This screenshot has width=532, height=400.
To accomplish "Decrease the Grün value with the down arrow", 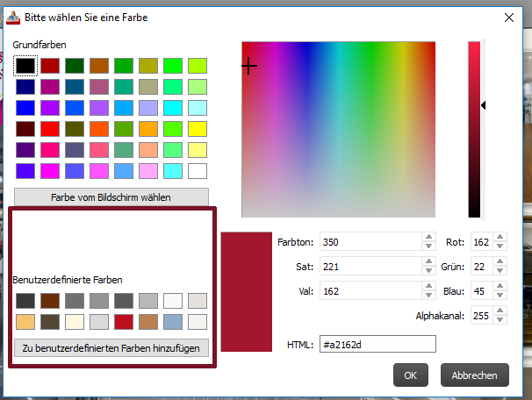I will tap(500, 270).
